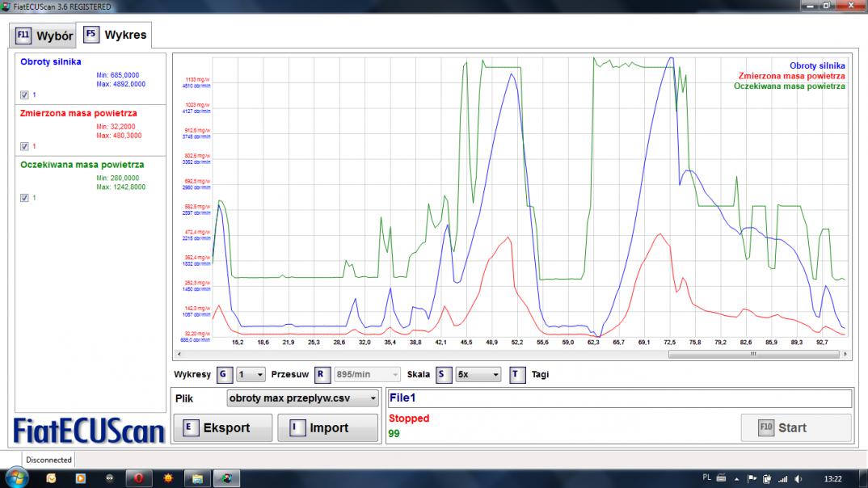Click the I icon on the Import button
Screen dimensions: 868x488
tap(297, 427)
